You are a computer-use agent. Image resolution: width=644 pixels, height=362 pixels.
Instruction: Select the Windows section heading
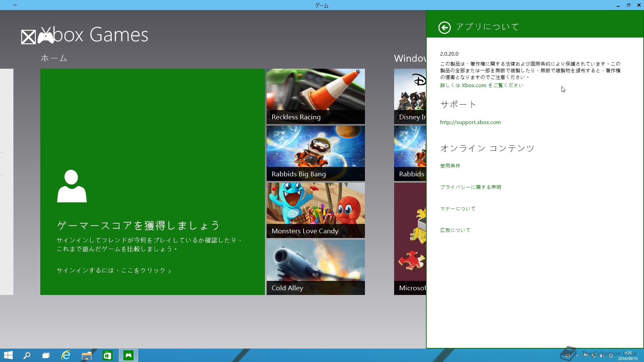pyautogui.click(x=410, y=58)
